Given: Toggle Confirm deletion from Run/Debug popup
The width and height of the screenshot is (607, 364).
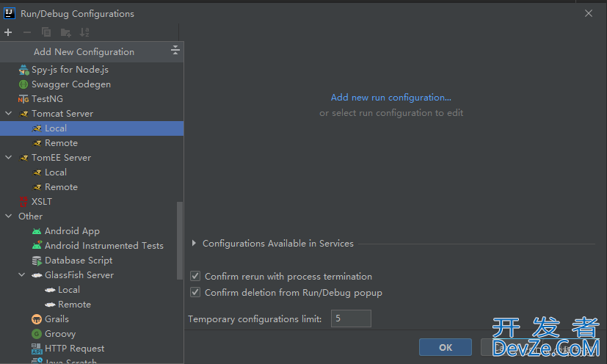Looking at the screenshot, I should pos(195,292).
